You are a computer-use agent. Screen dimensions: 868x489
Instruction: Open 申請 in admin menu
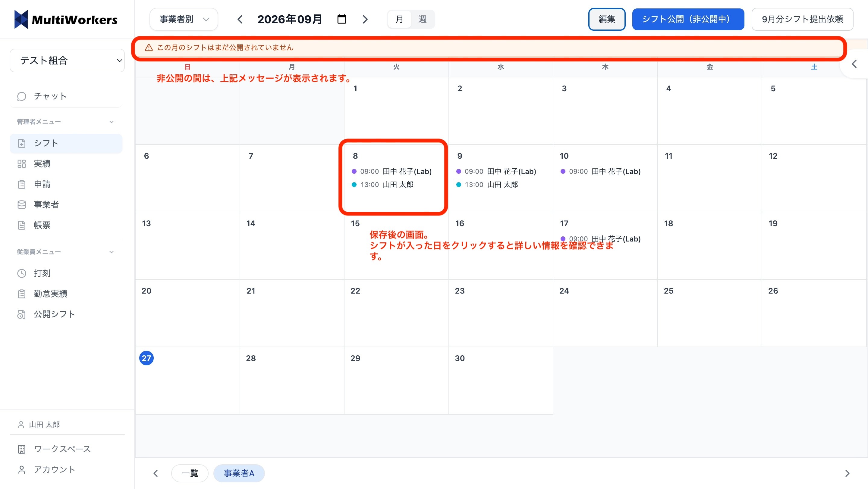click(66, 184)
